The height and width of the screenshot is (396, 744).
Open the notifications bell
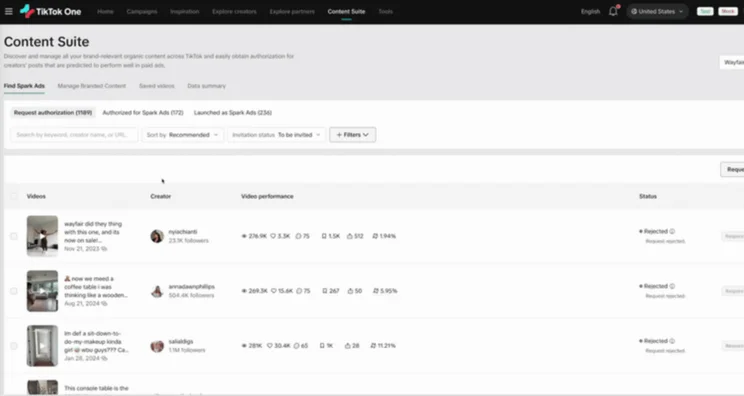(613, 11)
